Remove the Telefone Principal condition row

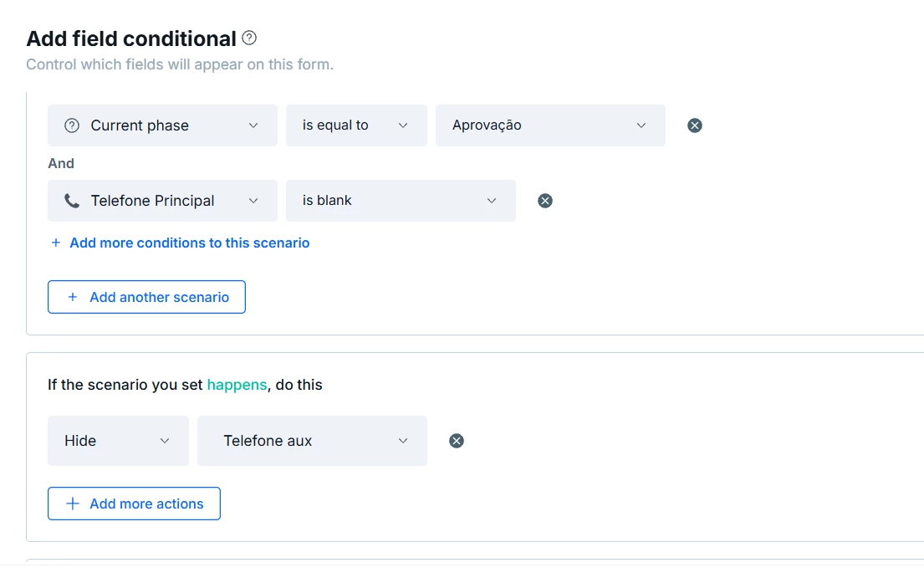pyautogui.click(x=545, y=201)
